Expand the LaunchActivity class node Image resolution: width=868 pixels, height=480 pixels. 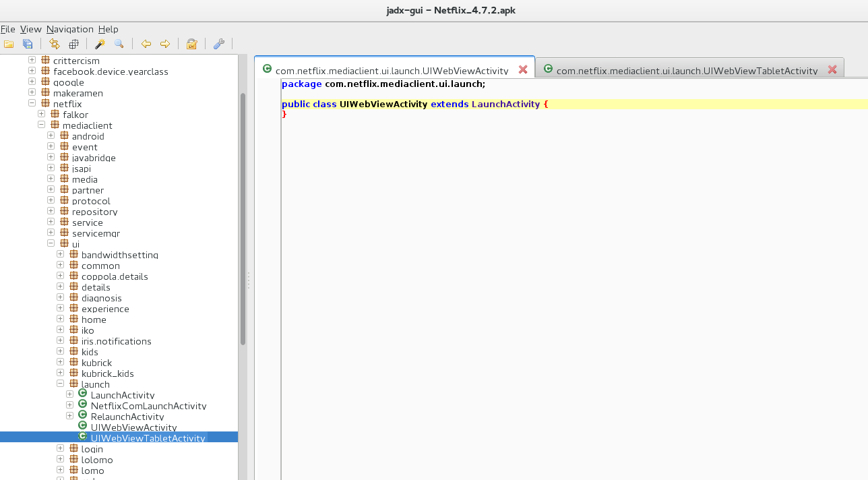click(x=69, y=395)
